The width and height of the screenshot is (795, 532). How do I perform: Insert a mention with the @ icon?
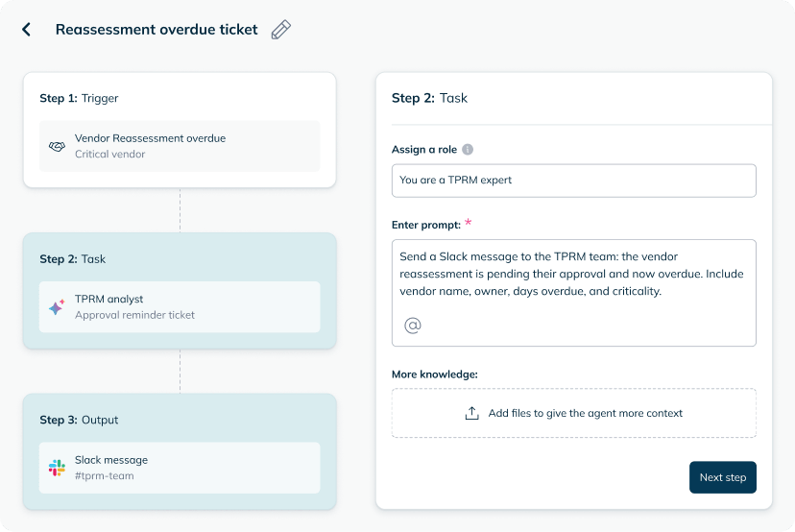[413, 326]
